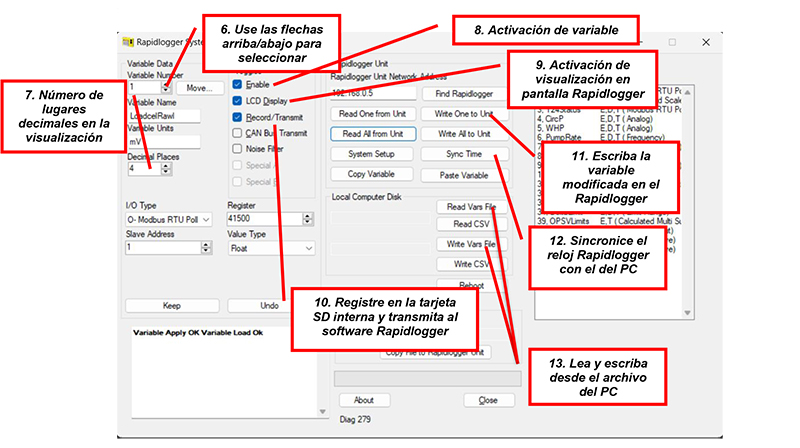This screenshot has height=448, width=800.
Task: Click the Rapidlogger Unit Network Address field
Action: (373, 93)
